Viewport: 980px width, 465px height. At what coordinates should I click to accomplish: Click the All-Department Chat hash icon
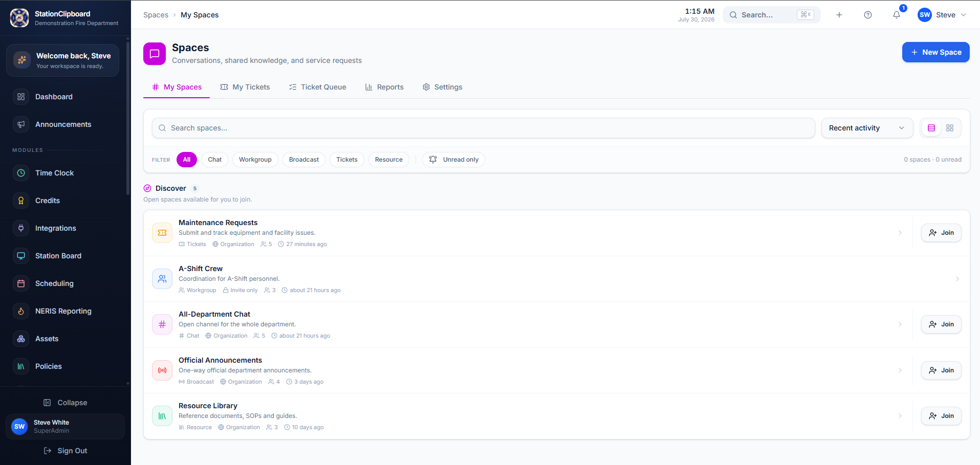click(x=162, y=324)
